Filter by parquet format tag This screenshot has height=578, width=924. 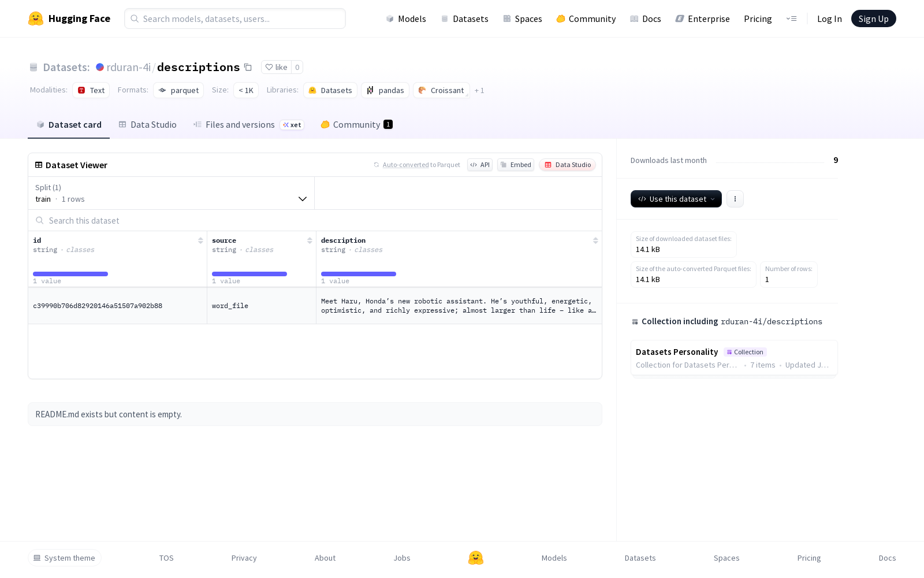tap(178, 90)
